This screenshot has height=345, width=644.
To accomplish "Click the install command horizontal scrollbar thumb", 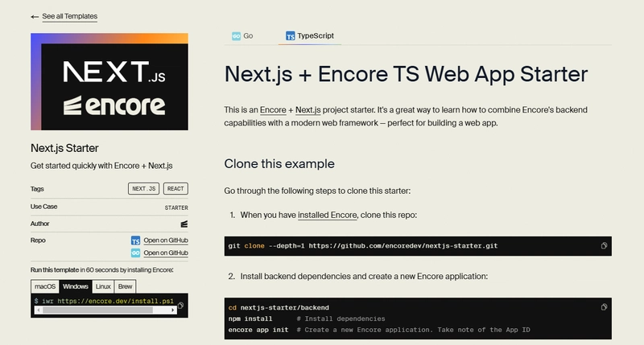I will 97,310.
